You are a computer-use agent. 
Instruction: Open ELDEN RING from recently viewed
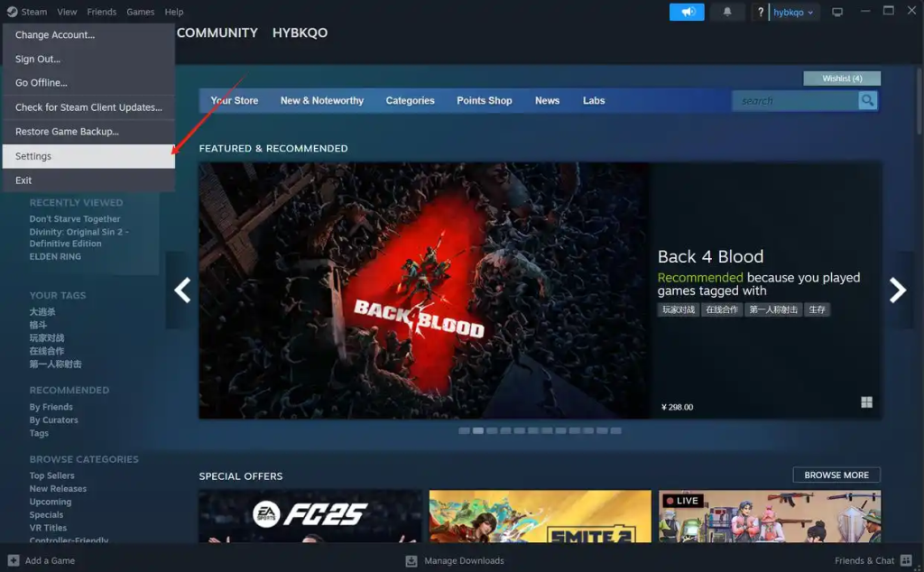pos(55,256)
